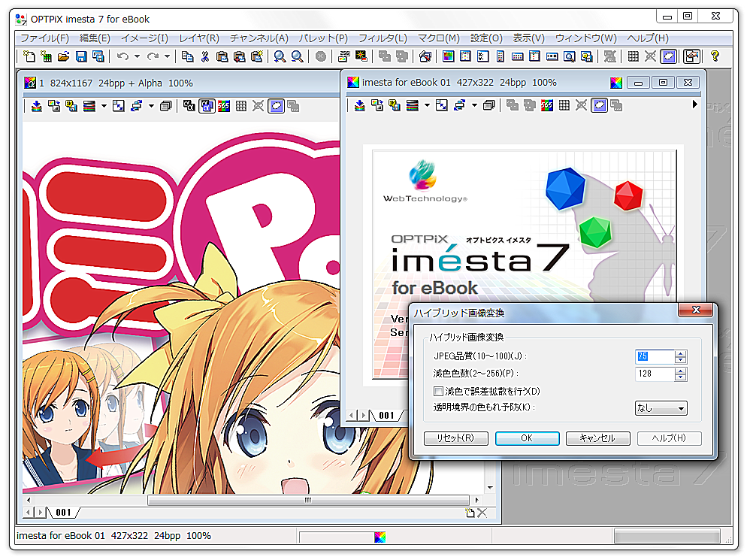Click the stop circle icon in main toolbar
Image resolution: width=750 pixels, height=560 pixels.
pos(321,56)
